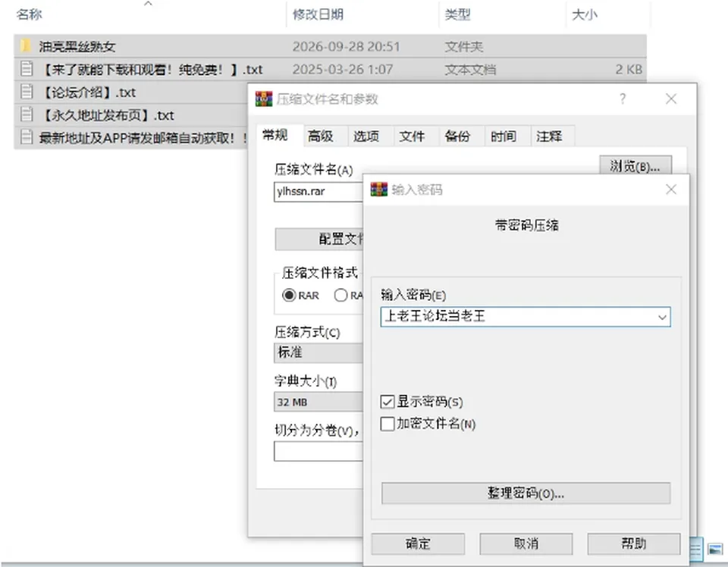Close the 压缩文件名和参数 dialog with its X
The height and width of the screenshot is (567, 728).
pos(671,99)
